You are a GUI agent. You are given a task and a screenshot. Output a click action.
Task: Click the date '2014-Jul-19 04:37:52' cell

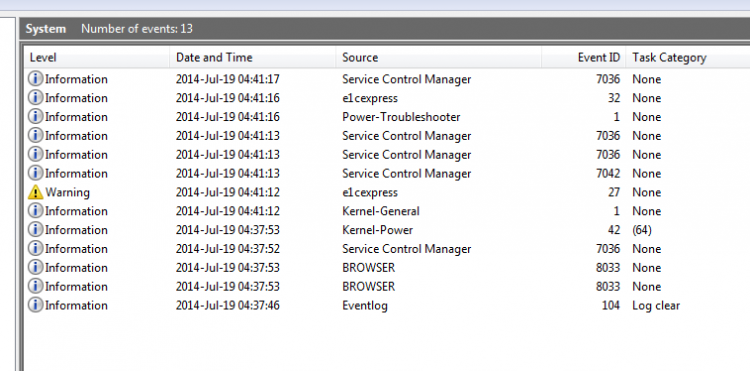[227, 249]
